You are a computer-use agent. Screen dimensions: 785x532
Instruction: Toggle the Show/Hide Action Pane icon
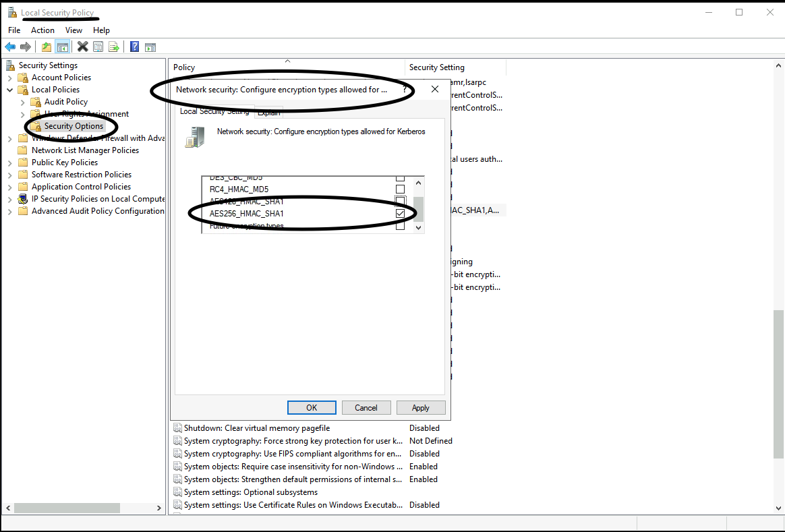coord(150,47)
